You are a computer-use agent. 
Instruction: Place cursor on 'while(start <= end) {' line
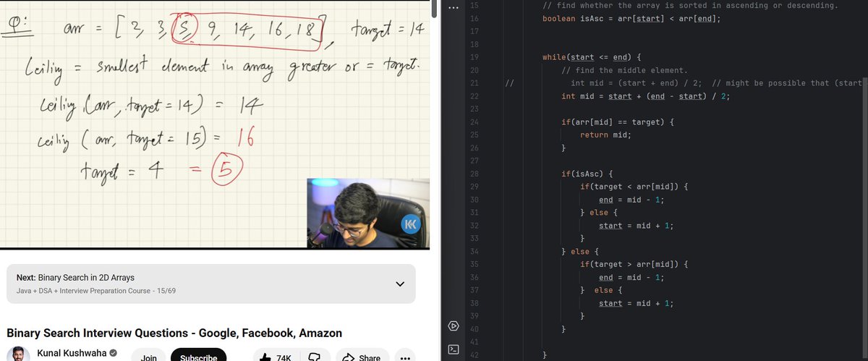pyautogui.click(x=591, y=57)
